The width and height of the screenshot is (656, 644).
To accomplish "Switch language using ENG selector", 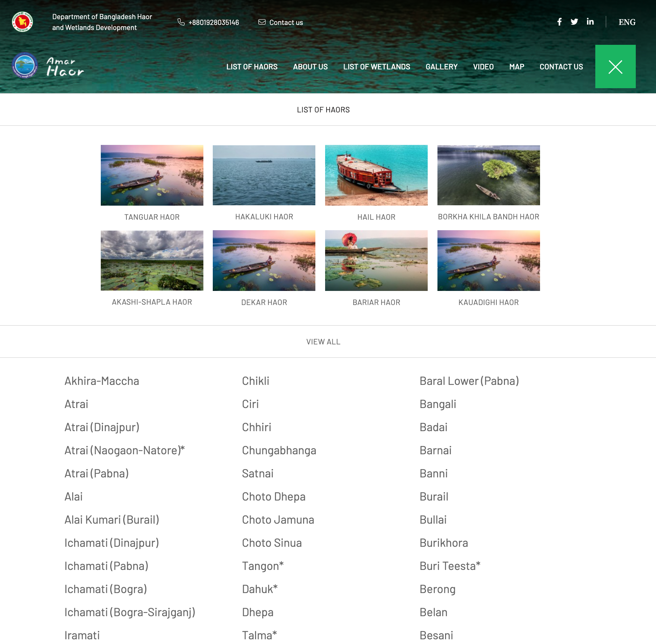I will click(x=627, y=22).
